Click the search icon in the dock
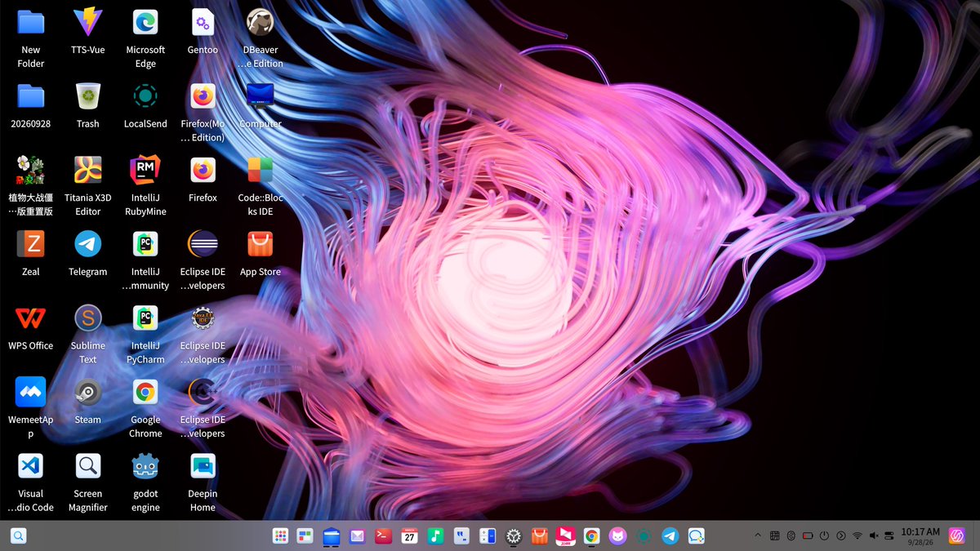 pos(18,536)
